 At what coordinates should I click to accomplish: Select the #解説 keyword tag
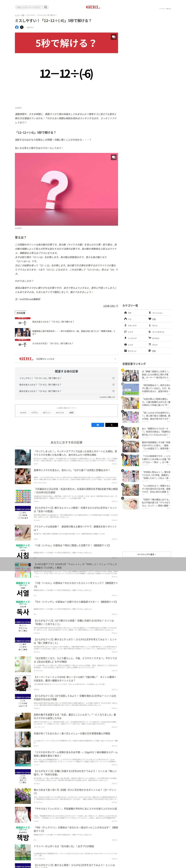tap(71, 412)
